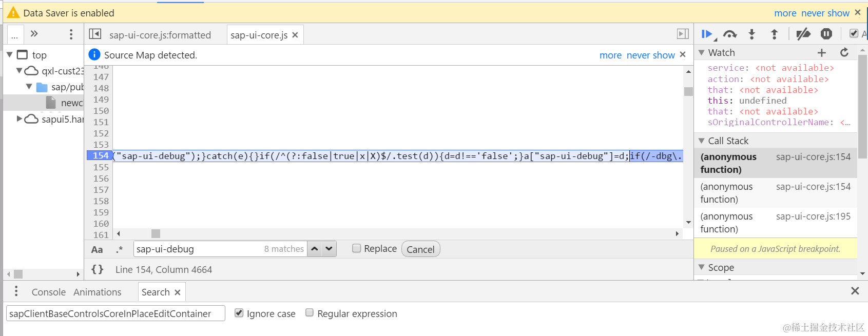868x336 pixels.
Task: Hide the debugger sidebar icon
Action: click(683, 34)
